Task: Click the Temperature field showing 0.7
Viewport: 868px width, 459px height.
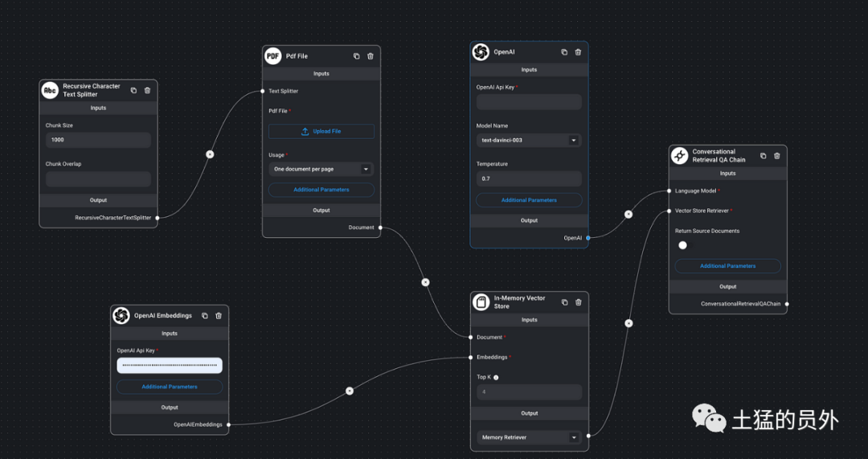Action: coord(529,178)
